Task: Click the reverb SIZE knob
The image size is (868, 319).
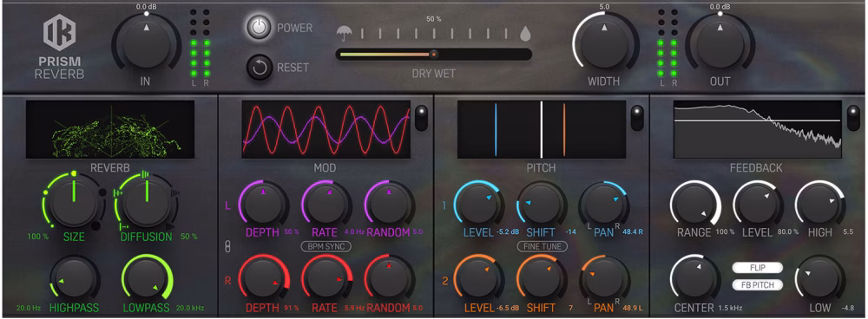Action: 73,202
